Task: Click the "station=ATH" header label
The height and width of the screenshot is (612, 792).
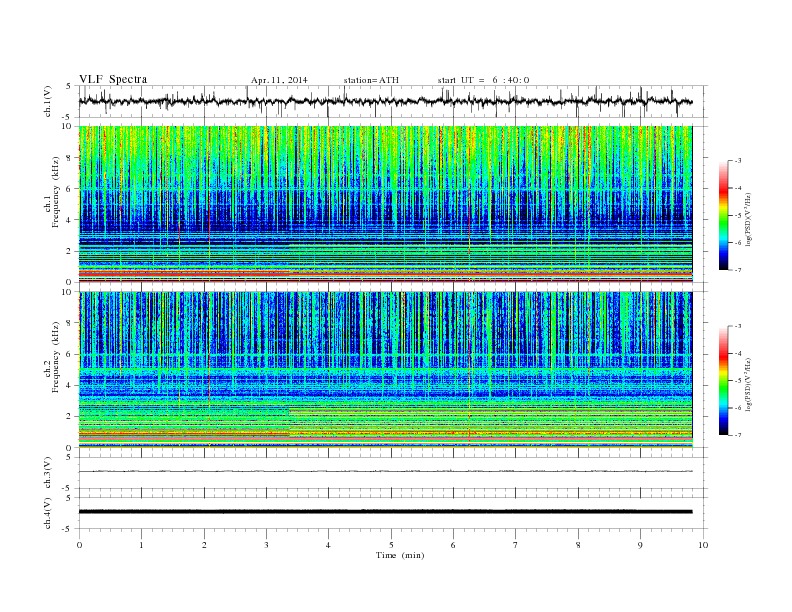Action: [x=371, y=80]
